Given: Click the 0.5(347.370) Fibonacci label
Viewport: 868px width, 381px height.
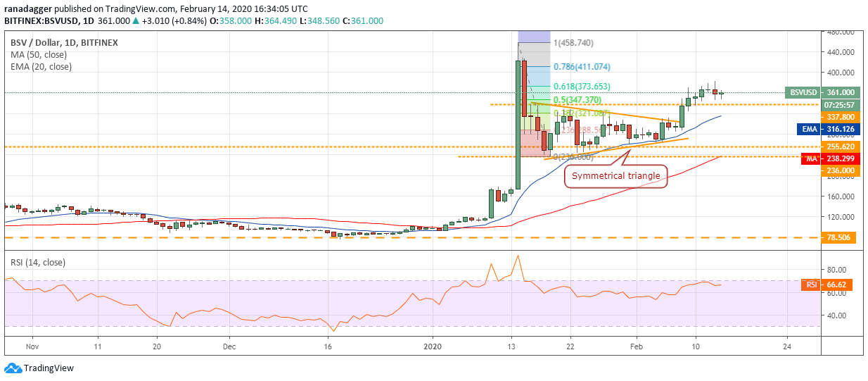Looking at the screenshot, I should pos(577,100).
